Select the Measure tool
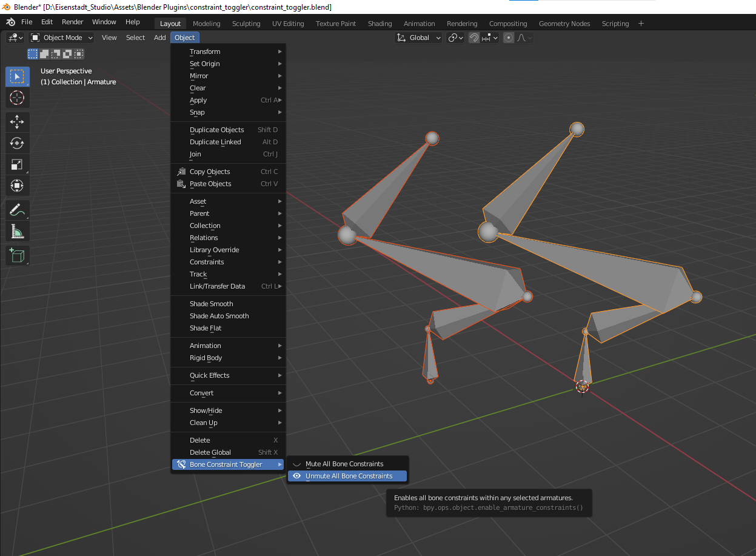Viewport: 756px width, 556px height. [x=17, y=231]
